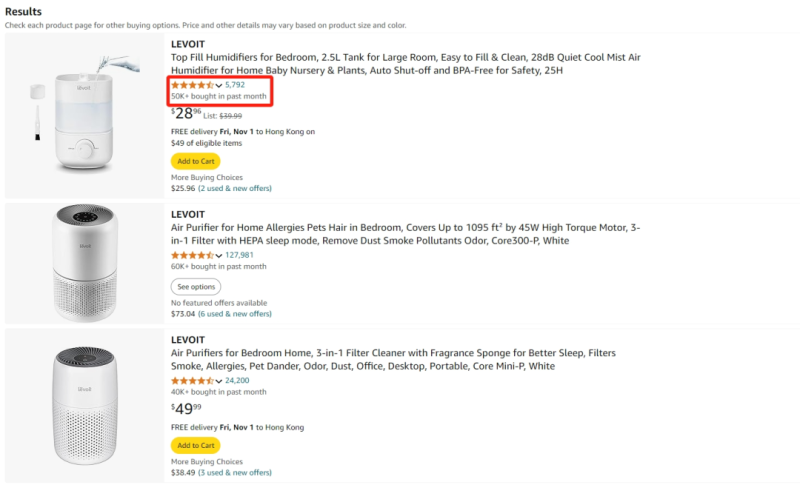Click See options for the Core300-P purifier
800x485 pixels.
pos(196,287)
